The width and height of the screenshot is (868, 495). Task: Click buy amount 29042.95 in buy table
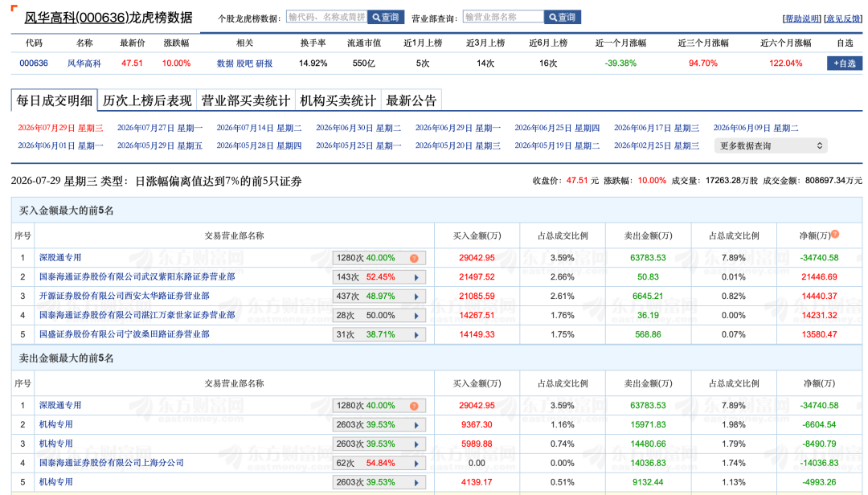tap(477, 257)
